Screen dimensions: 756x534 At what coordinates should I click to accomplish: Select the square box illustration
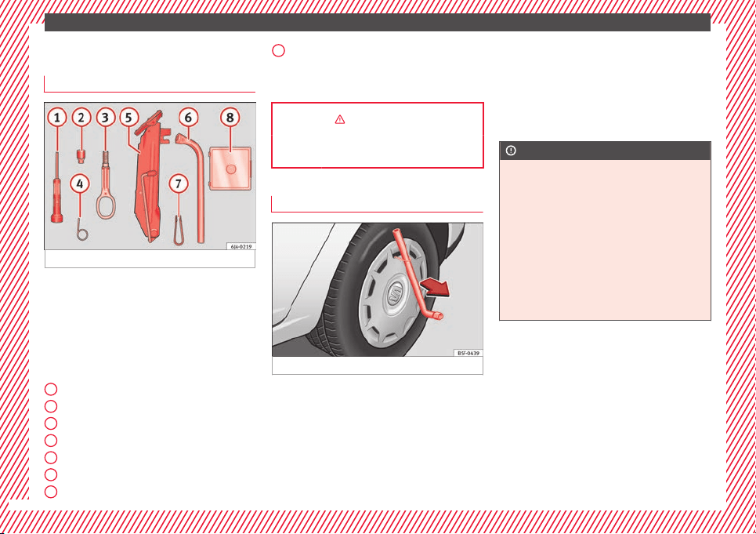(230, 169)
